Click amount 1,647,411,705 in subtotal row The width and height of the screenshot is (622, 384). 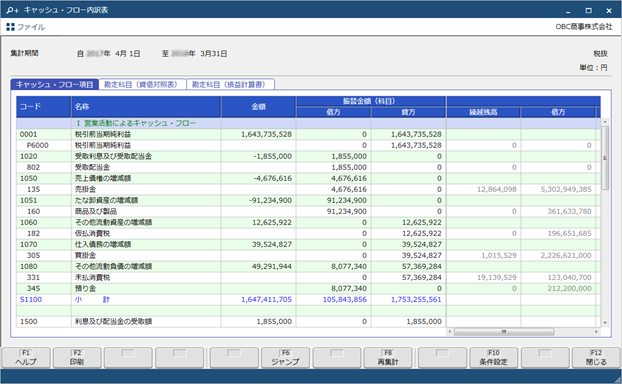(266, 300)
